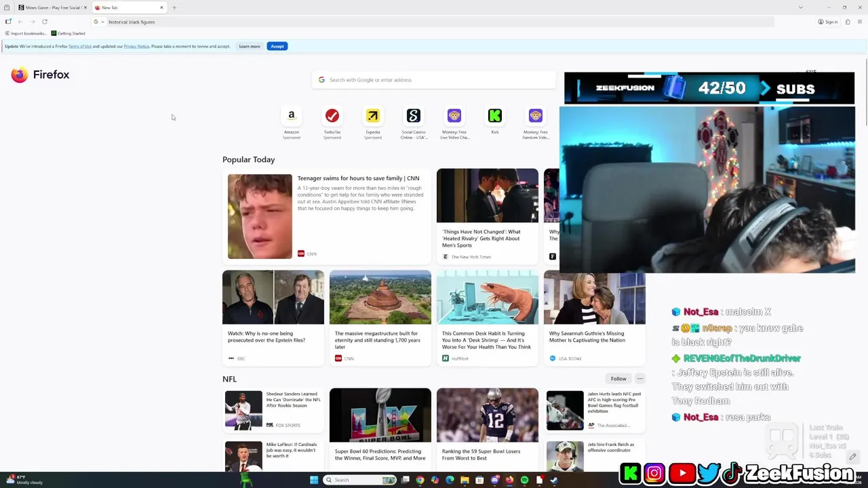The width and height of the screenshot is (868, 488).
Task: Click the Learn more button
Action: [250, 46]
